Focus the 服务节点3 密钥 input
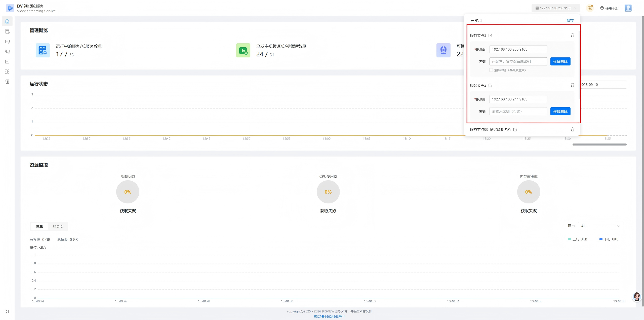The image size is (644, 320). click(x=518, y=61)
